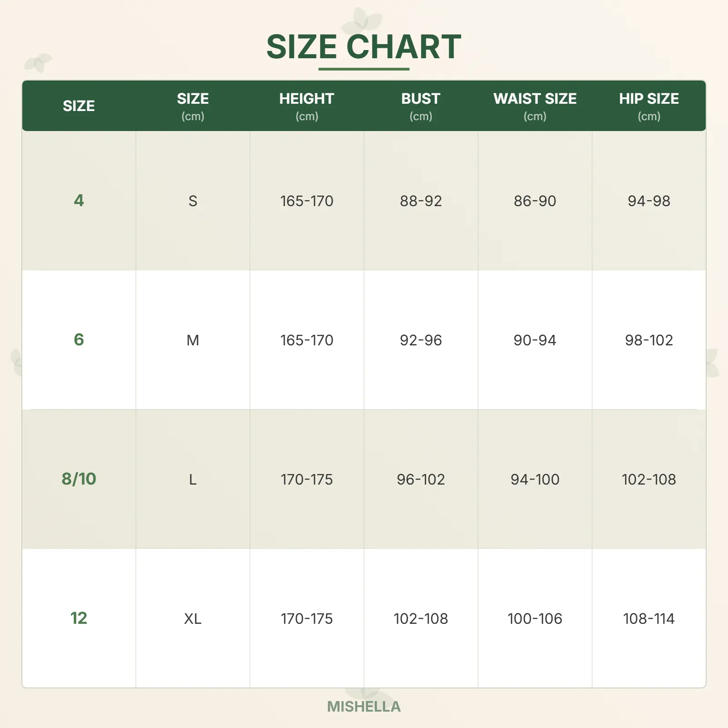Click the SIZE CHART title
This screenshot has height=728, width=728.
pos(364,47)
